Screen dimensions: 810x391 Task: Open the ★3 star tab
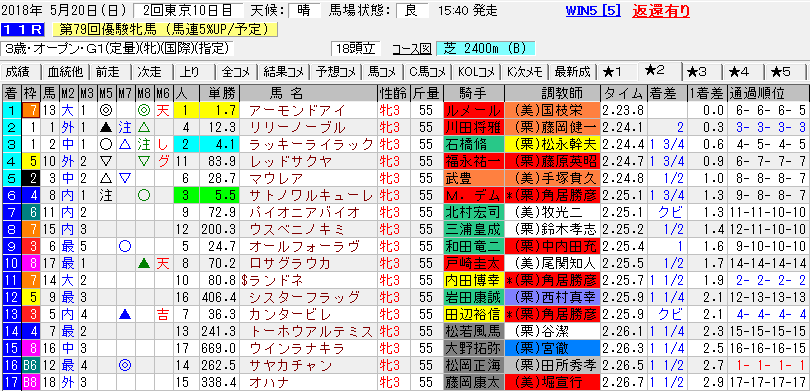(x=702, y=72)
